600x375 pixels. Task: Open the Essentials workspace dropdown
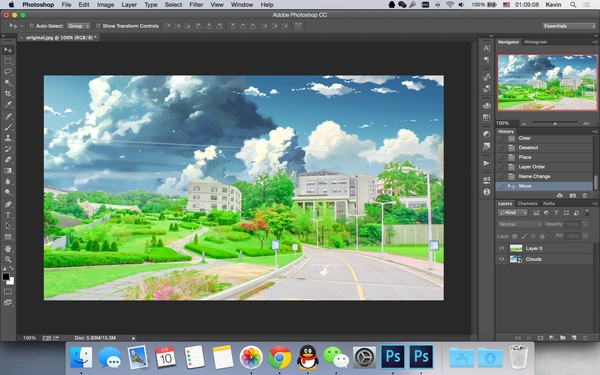pyautogui.click(x=569, y=26)
